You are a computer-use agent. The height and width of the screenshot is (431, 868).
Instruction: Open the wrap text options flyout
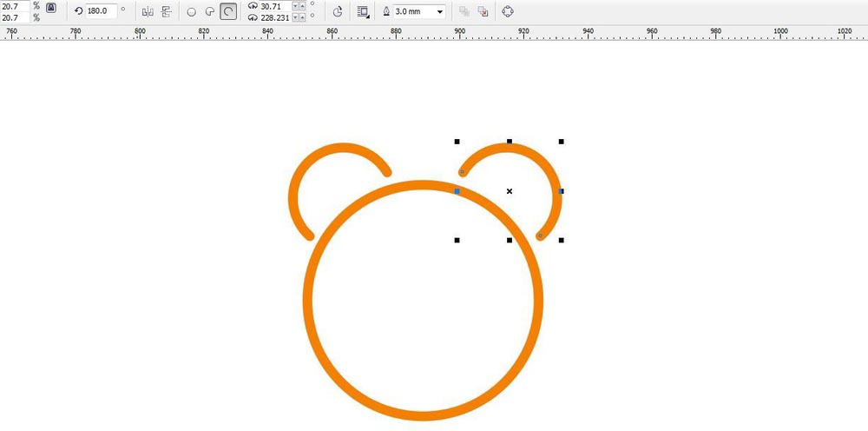pyautogui.click(x=363, y=12)
